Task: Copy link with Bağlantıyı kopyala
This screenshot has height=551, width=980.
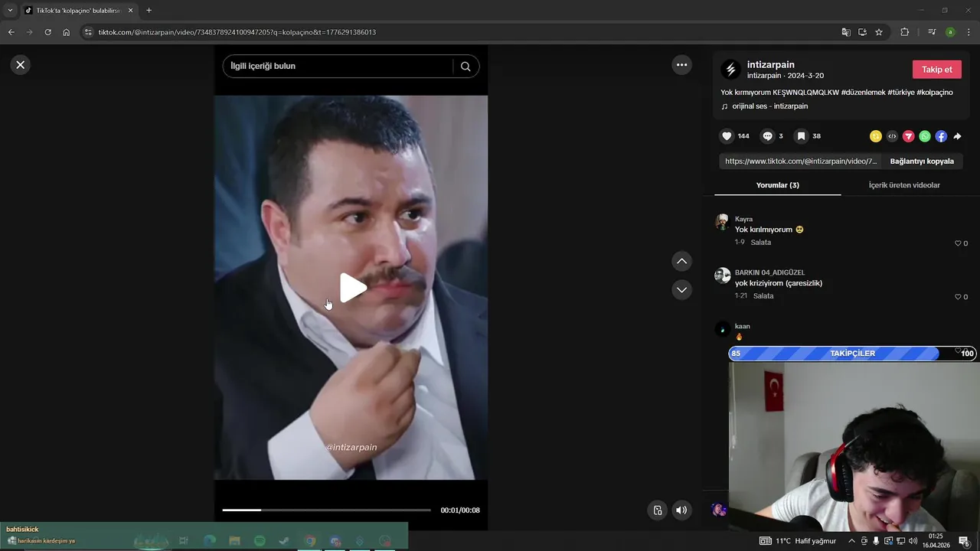Action: tap(922, 161)
